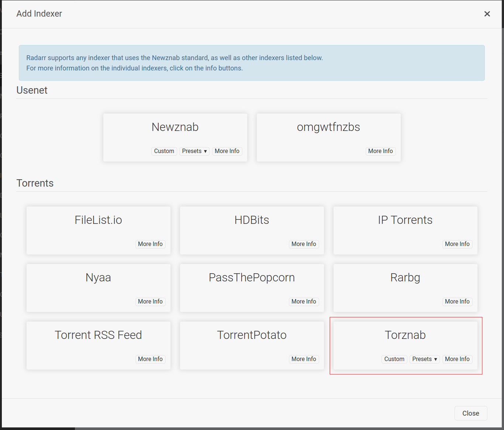Choose the HDBits indexer card
Image resolution: width=504 pixels, height=430 pixels.
[252, 230]
